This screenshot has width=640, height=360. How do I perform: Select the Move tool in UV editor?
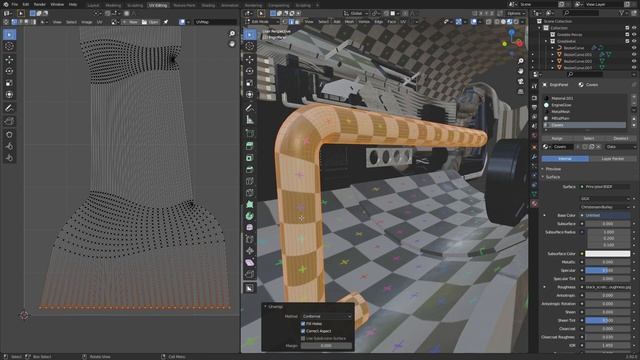point(9,60)
